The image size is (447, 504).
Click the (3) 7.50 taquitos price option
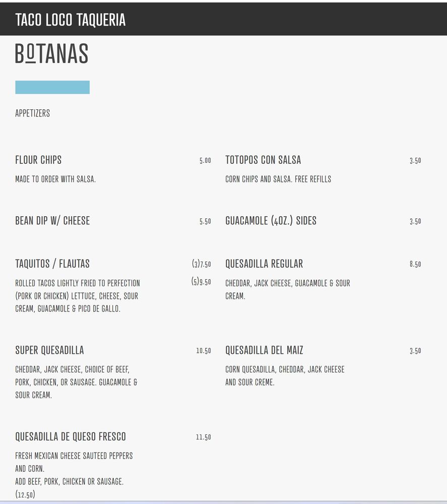point(201,264)
